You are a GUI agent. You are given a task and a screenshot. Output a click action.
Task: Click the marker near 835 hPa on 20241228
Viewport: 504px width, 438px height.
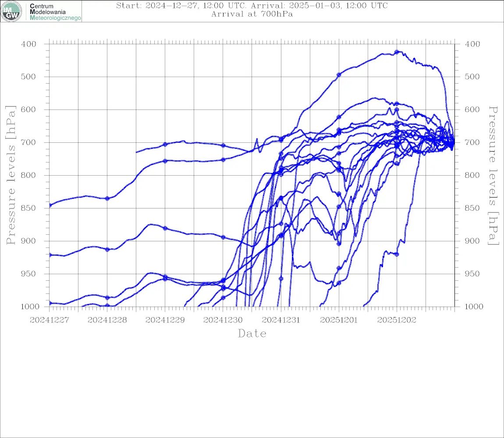click(x=107, y=198)
